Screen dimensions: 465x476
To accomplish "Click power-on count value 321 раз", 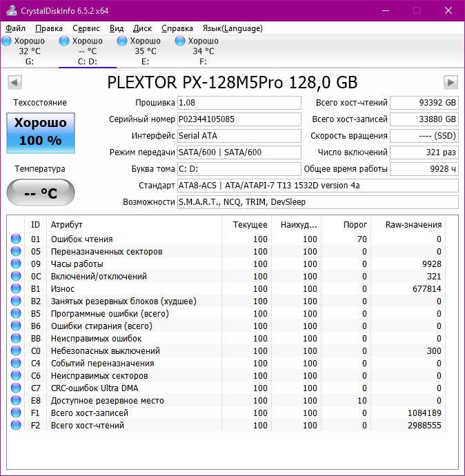I will tap(424, 152).
